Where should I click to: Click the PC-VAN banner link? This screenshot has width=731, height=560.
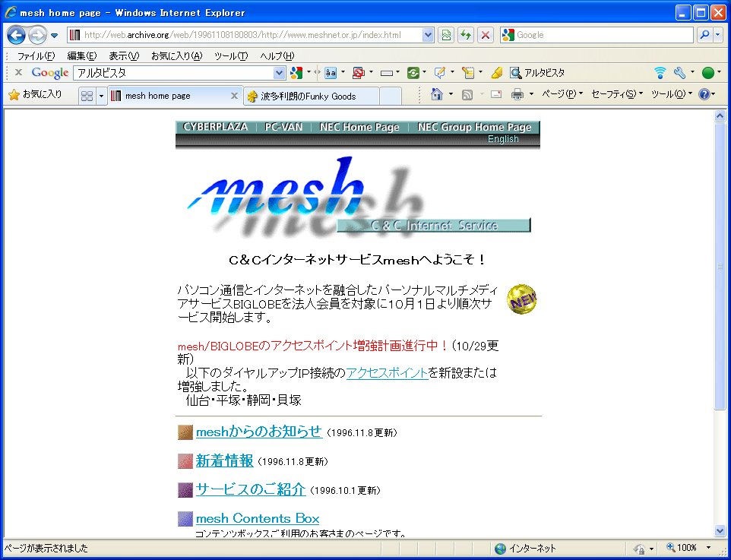click(x=283, y=128)
